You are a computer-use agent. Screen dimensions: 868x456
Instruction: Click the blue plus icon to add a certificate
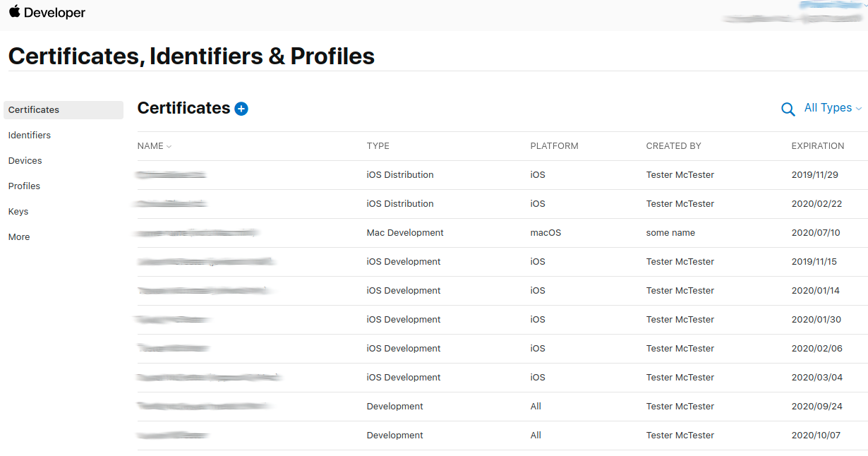click(x=241, y=109)
